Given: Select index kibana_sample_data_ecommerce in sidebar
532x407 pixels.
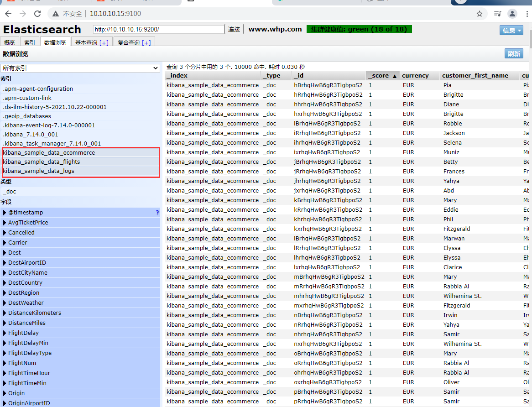Looking at the screenshot, I should [x=80, y=152].
